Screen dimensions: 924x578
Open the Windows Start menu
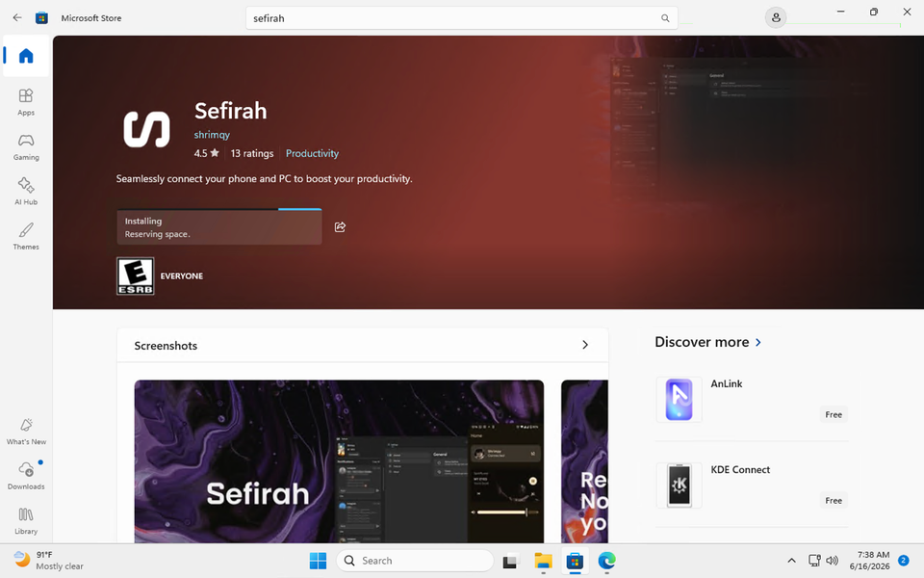point(318,561)
